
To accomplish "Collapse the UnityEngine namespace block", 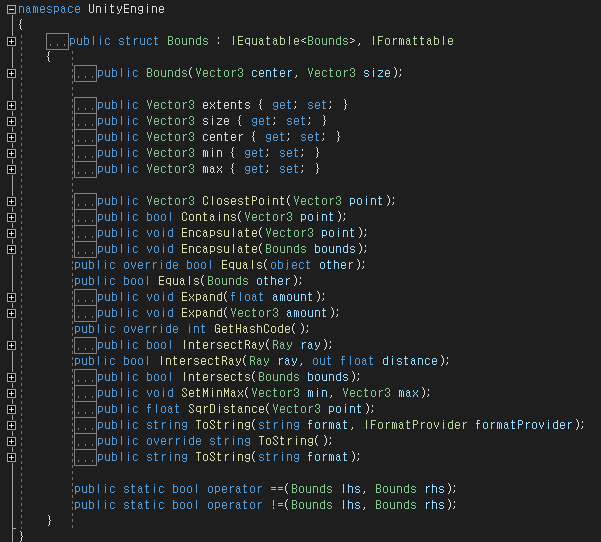I will 10,9.
